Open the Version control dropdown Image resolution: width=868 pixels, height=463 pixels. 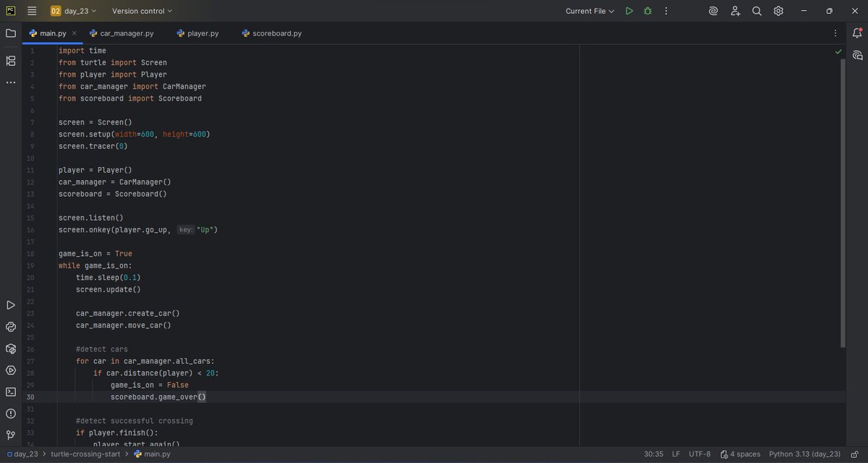point(142,11)
